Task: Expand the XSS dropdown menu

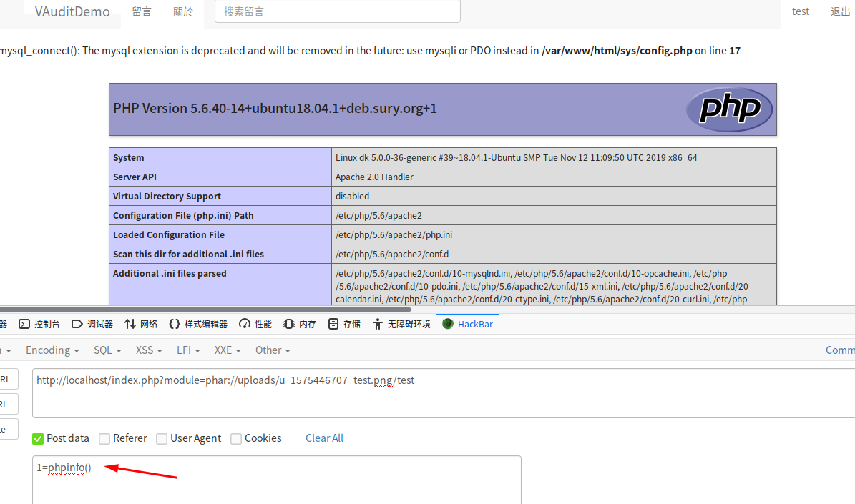Action: point(149,350)
